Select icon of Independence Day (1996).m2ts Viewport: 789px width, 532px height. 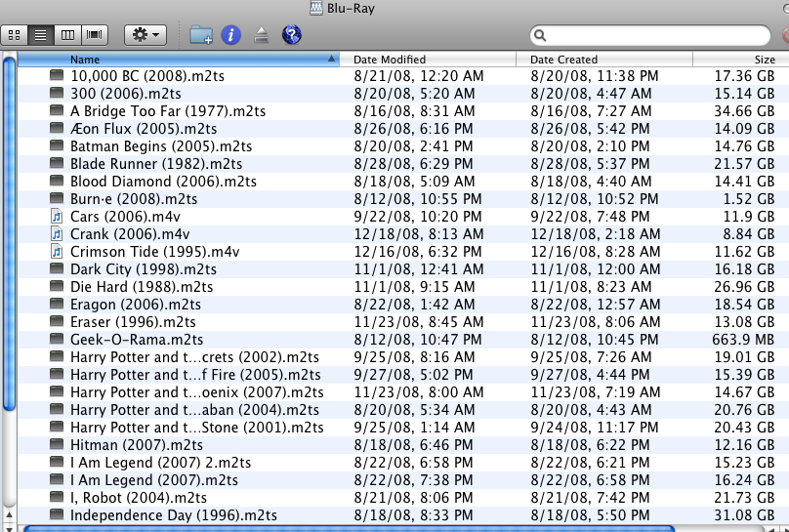[x=57, y=514]
